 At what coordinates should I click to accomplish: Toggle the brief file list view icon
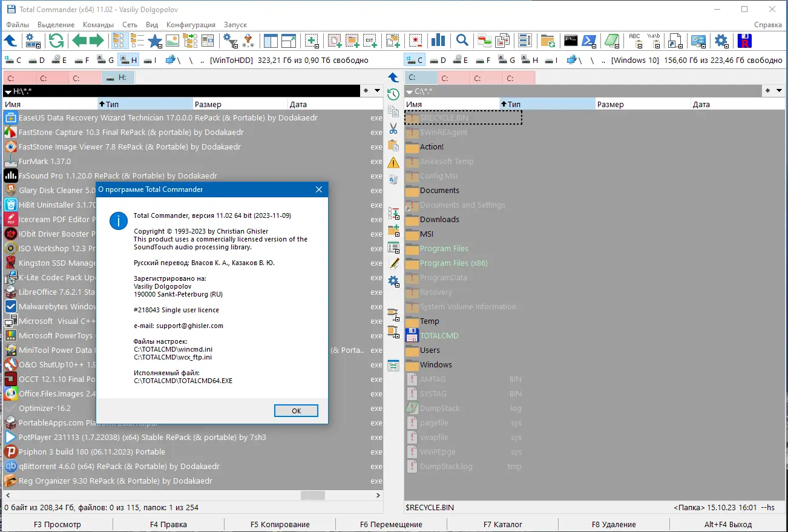pyautogui.click(x=119, y=41)
